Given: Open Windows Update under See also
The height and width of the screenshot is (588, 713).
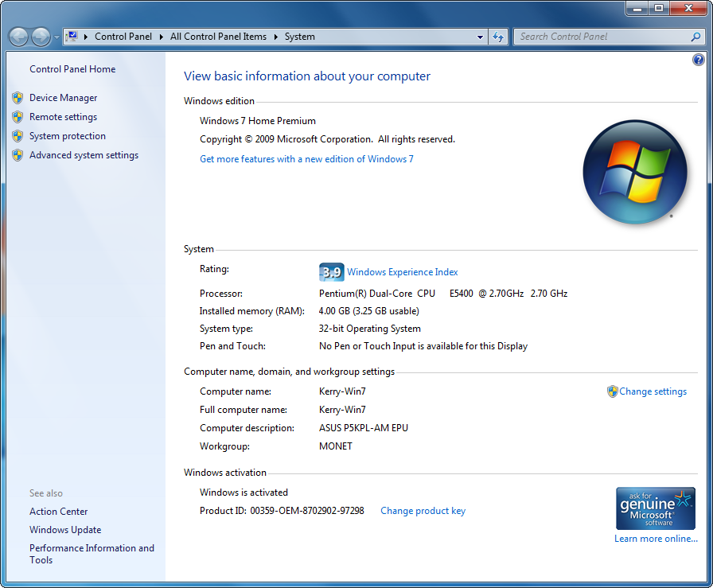Looking at the screenshot, I should pos(65,530).
